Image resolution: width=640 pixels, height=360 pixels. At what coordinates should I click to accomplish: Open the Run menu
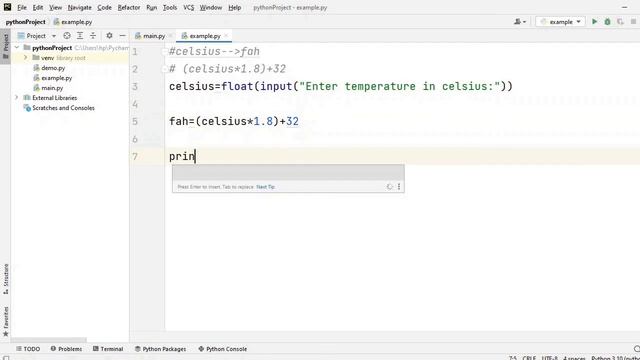coord(151,7)
